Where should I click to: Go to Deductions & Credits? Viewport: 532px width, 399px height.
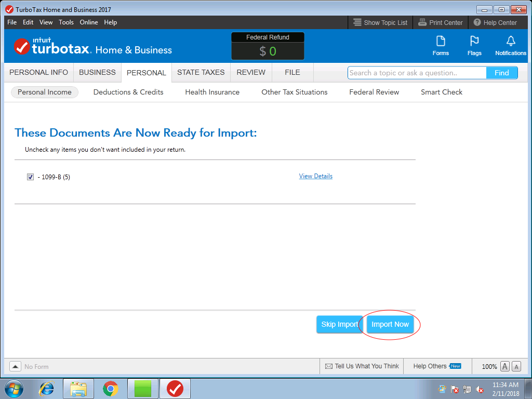(x=128, y=92)
